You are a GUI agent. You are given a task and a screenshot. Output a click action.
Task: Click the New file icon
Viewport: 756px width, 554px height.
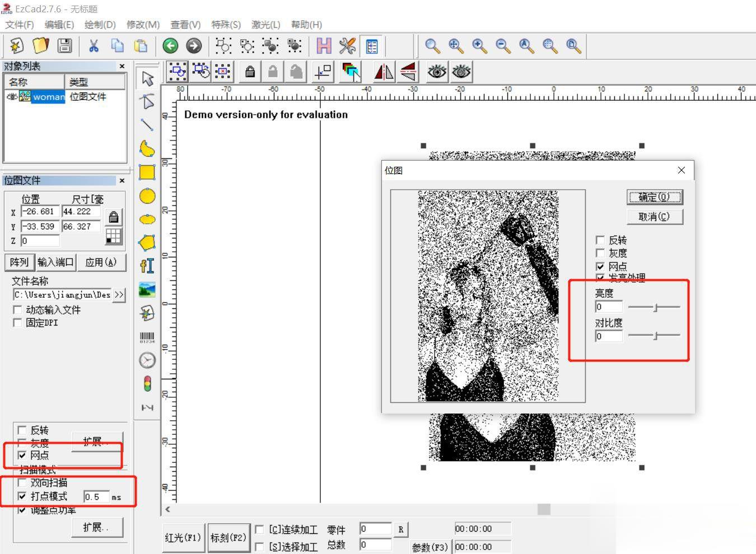(16, 45)
